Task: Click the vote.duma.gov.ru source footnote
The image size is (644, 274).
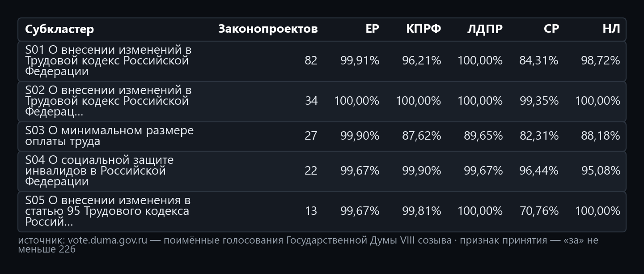Action: coord(308,244)
